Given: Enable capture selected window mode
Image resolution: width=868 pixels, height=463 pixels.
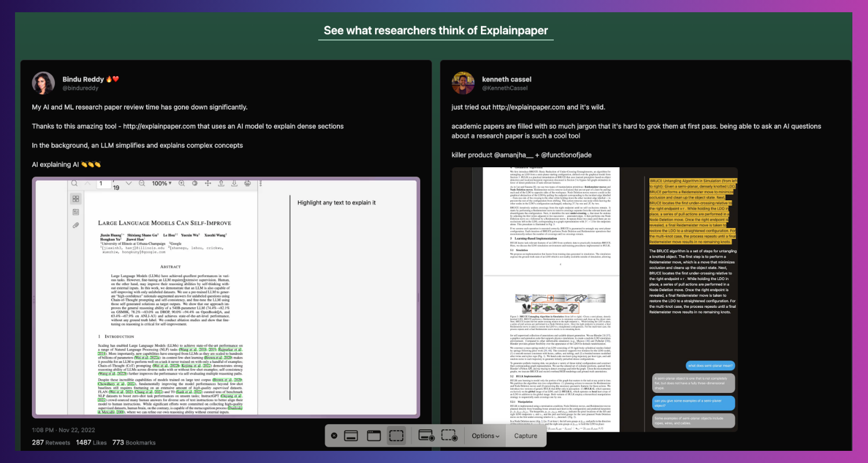Looking at the screenshot, I should (x=373, y=436).
